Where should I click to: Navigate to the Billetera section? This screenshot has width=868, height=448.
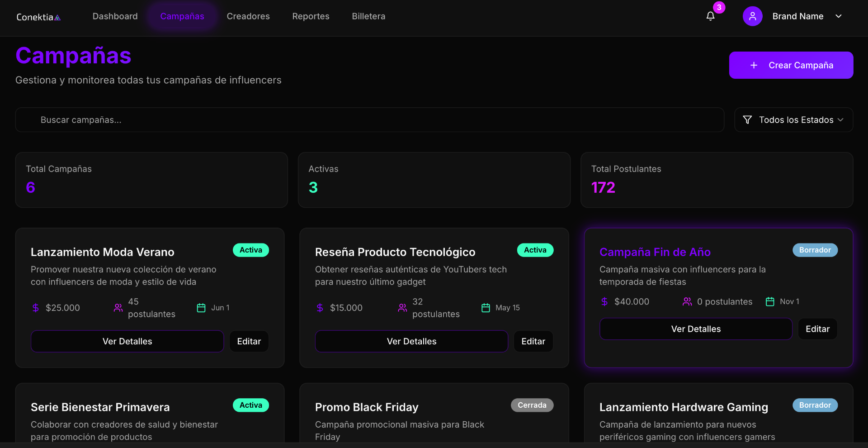pos(368,16)
